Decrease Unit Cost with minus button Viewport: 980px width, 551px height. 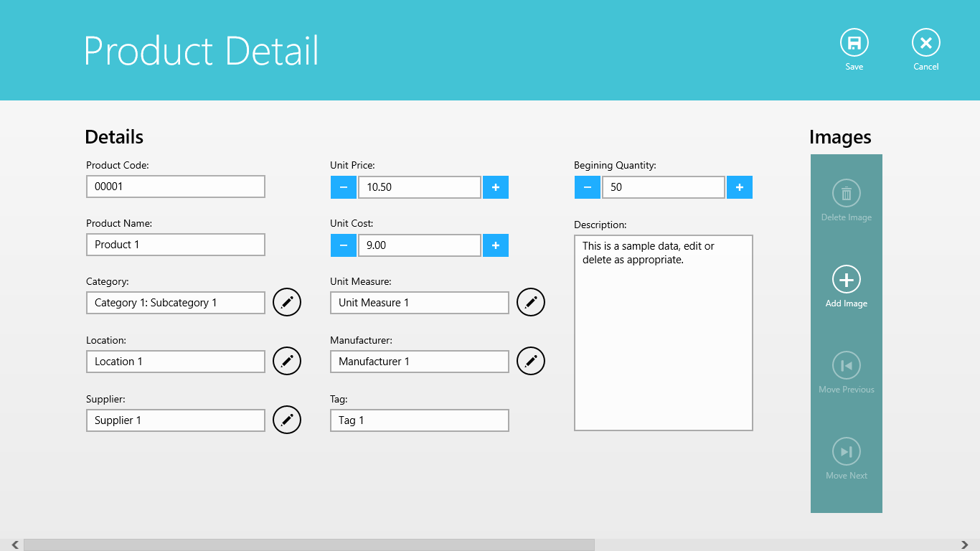343,245
